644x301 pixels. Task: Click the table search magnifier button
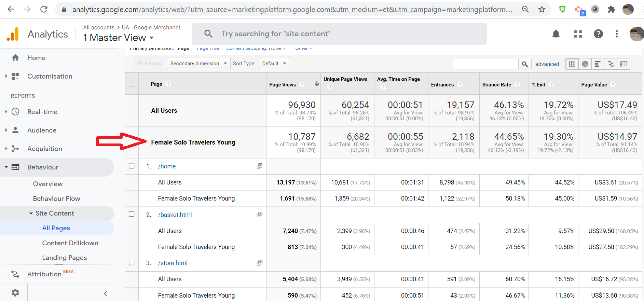pyautogui.click(x=525, y=64)
